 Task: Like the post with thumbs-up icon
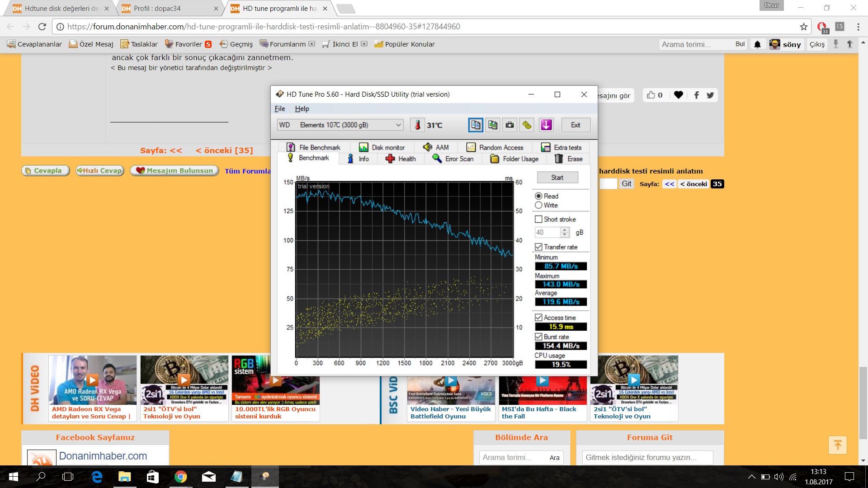pyautogui.click(x=651, y=95)
